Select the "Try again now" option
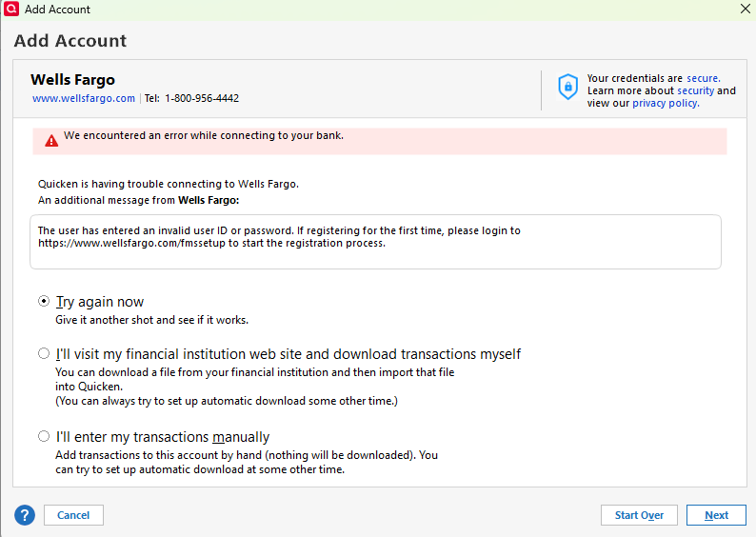Viewport: 756px width, 537px height. coord(44,302)
